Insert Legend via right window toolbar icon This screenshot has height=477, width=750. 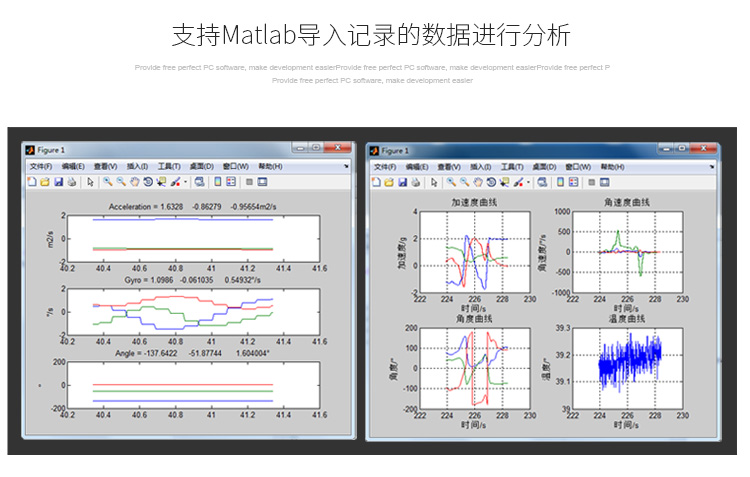[x=574, y=182]
